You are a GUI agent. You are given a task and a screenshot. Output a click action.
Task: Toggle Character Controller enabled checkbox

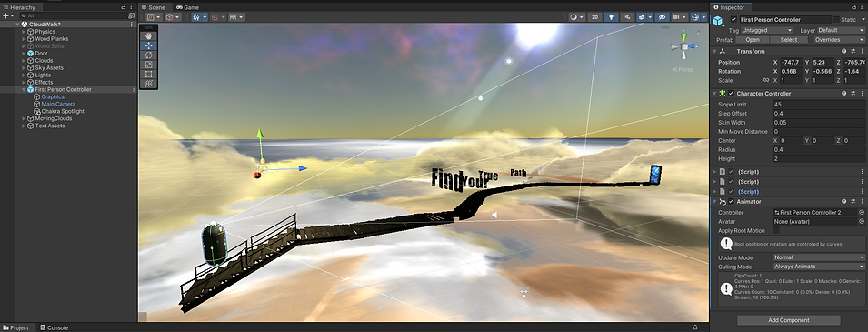731,93
